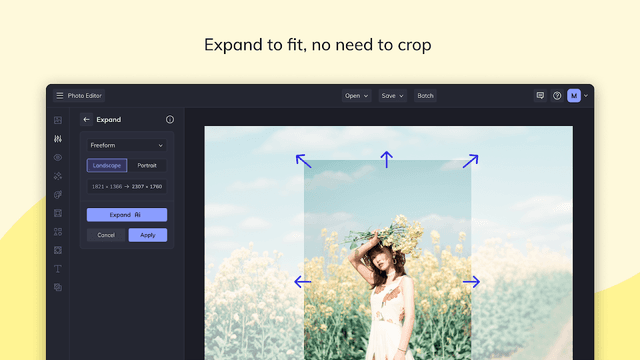
Task: Click the M account avatar
Action: (574, 96)
